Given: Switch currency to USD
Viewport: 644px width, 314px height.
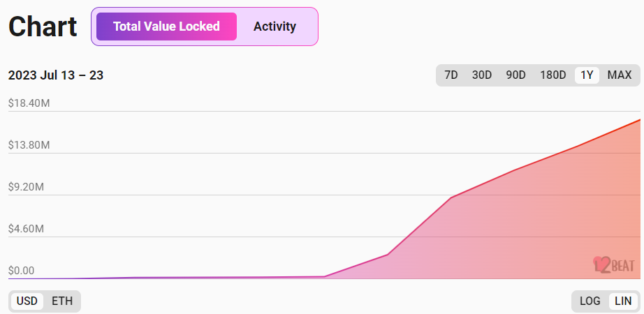Looking at the screenshot, I should coord(27,301).
